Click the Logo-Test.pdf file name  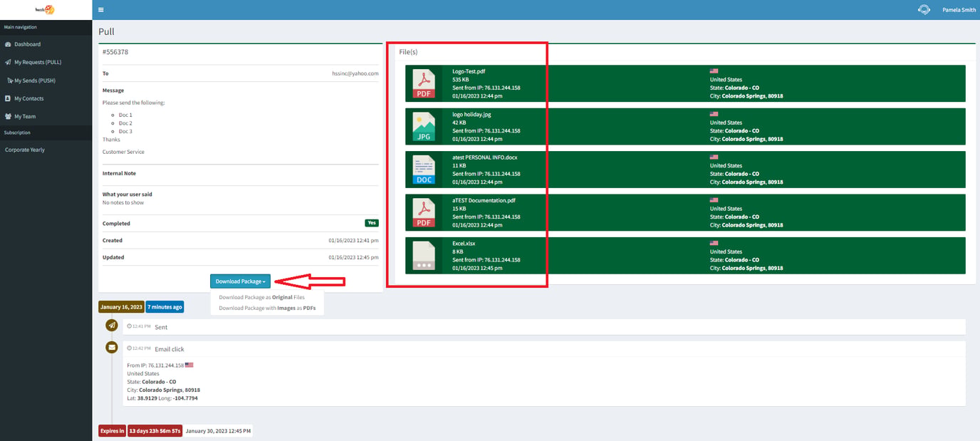[469, 71]
